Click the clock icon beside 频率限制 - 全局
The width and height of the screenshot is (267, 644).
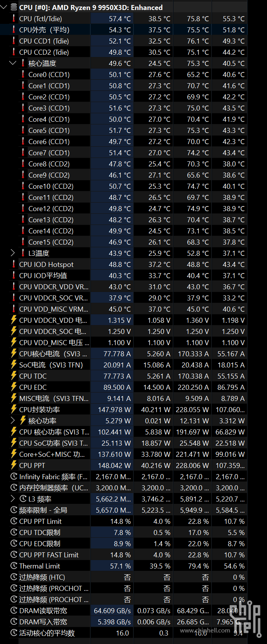coord(14,510)
